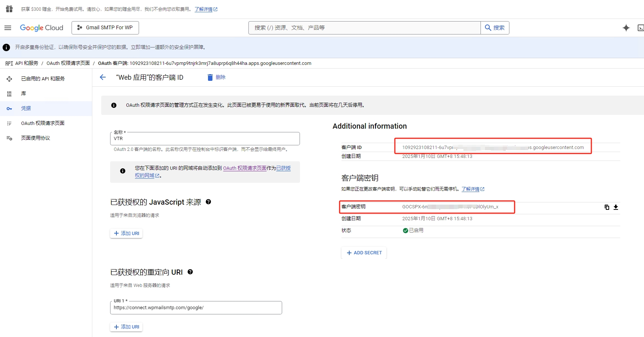Follow the OAuth 权限请求页面 link in info box
This screenshot has height=337, width=644.
(x=245, y=168)
